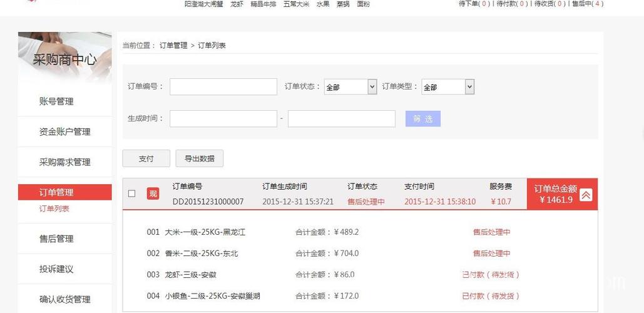Click the 生成时间 start date field
This screenshot has height=313, width=644.
[223, 119]
